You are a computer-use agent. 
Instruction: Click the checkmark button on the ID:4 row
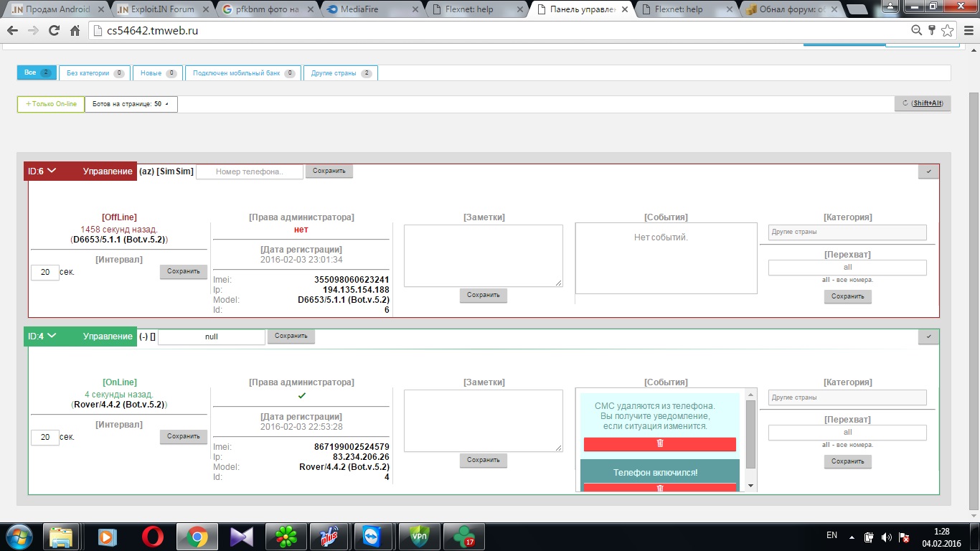(x=928, y=336)
